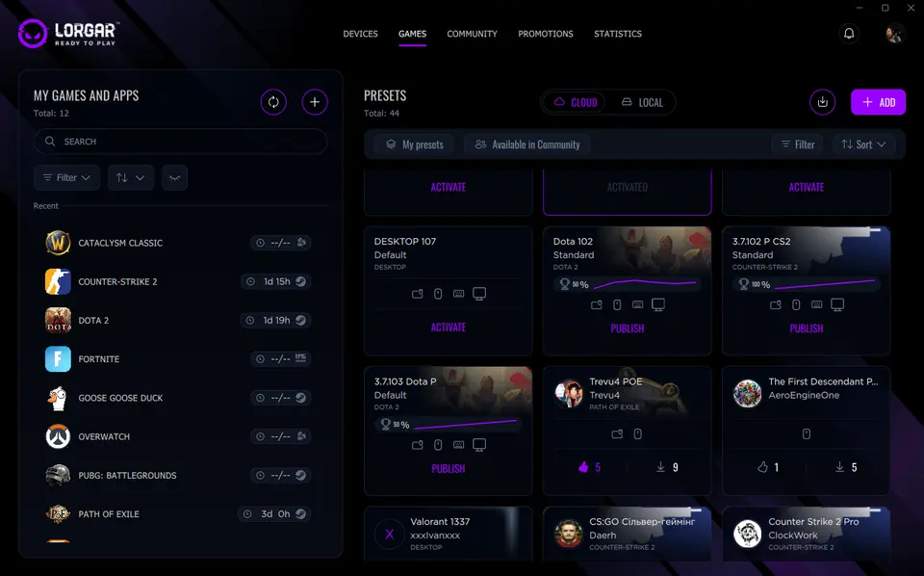The height and width of the screenshot is (576, 924).
Task: Go to Devices tab
Action: click(361, 34)
